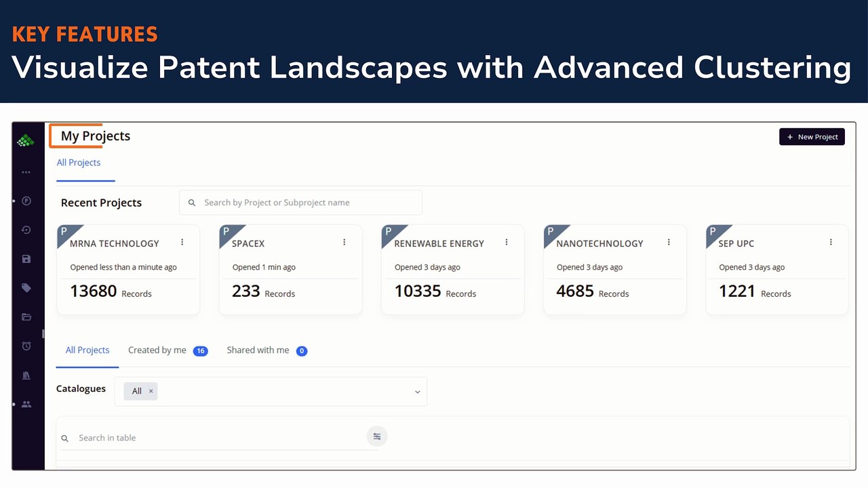
Task: Expand the Catalogues dropdown arrow
Action: click(418, 392)
